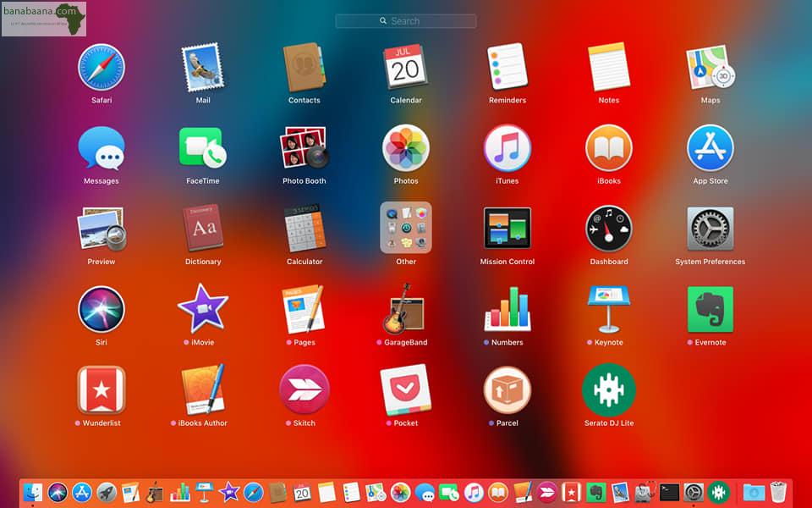
Task: Open Evernote from the Dock
Action: pyautogui.click(x=596, y=492)
